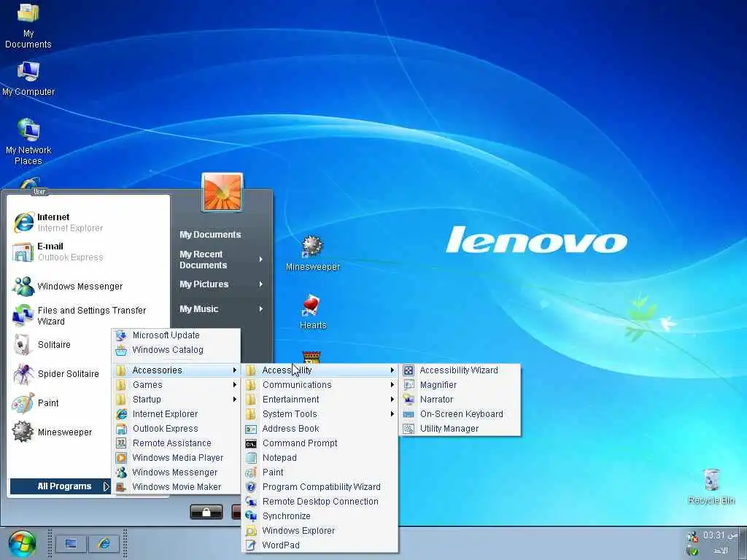The width and height of the screenshot is (747, 560).
Task: Open Outlook Express in All Programs list
Action: (x=177, y=429)
